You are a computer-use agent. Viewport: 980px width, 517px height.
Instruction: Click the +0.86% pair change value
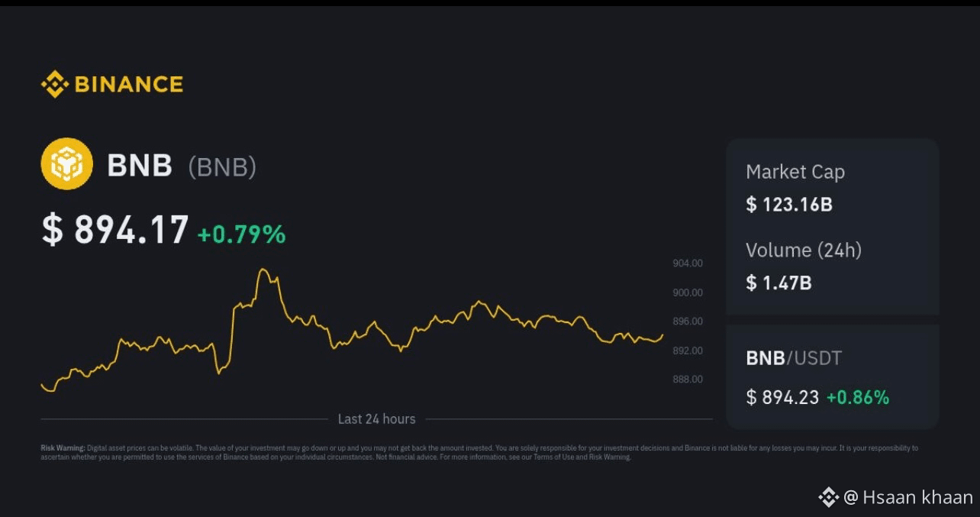point(858,397)
